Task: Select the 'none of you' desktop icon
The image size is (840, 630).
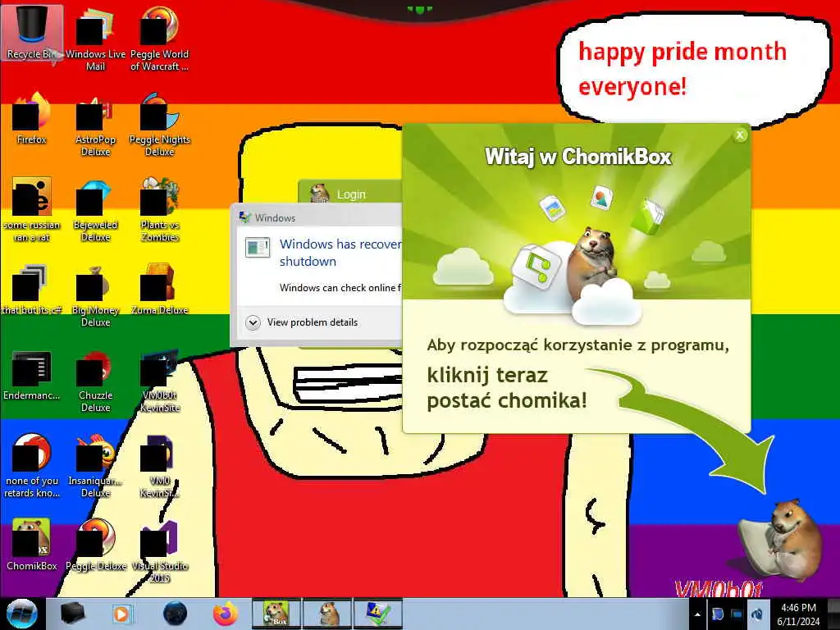Action: point(32,466)
